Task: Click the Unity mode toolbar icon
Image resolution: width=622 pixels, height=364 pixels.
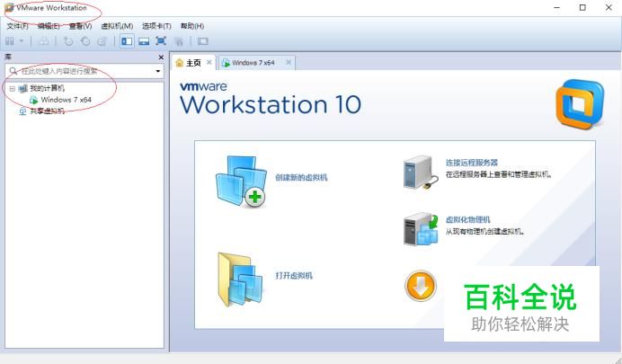Action: [x=179, y=41]
